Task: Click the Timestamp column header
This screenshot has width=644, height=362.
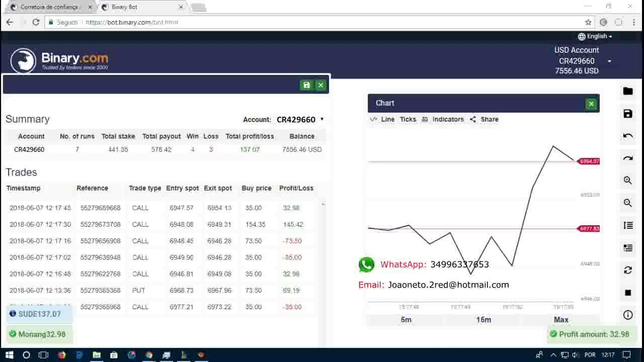Action: [23, 188]
